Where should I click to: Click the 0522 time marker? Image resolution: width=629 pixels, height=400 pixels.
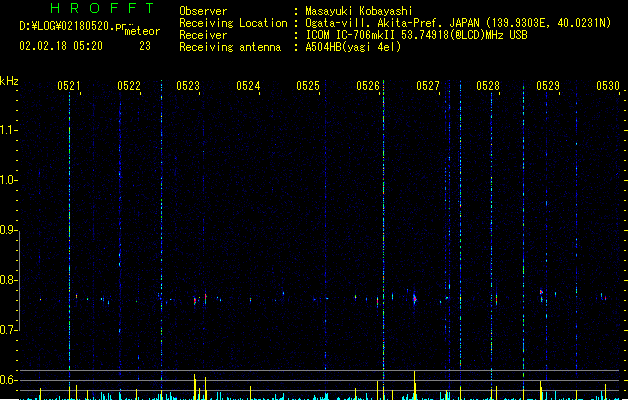129,86
